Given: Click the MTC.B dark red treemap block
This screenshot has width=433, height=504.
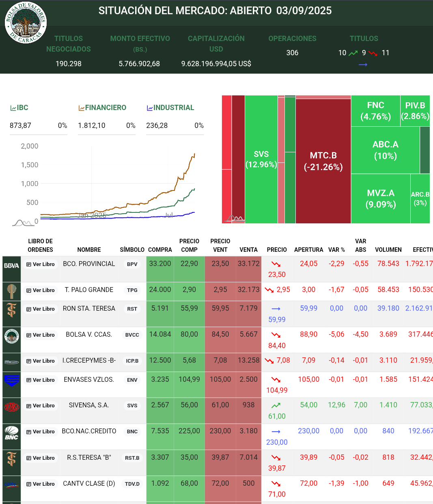Looking at the screenshot, I should coord(323,161).
